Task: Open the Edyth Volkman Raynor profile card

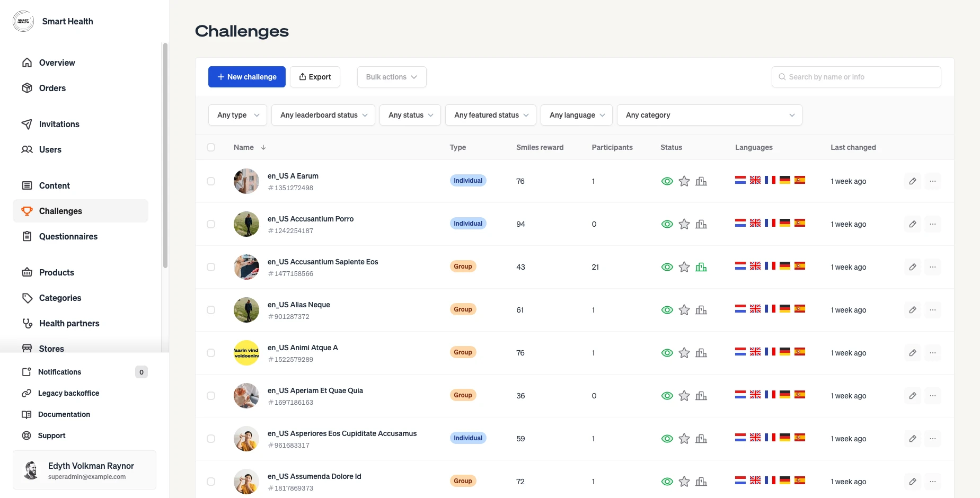Action: click(85, 470)
